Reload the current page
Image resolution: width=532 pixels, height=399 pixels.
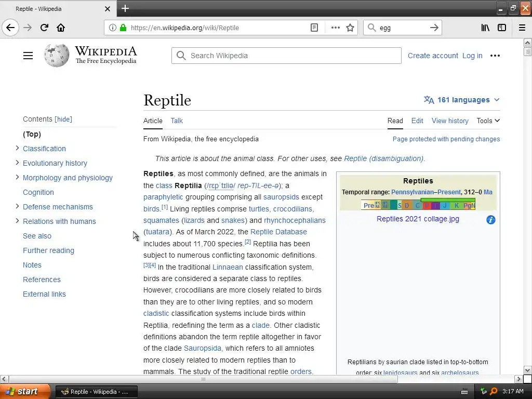click(44, 28)
